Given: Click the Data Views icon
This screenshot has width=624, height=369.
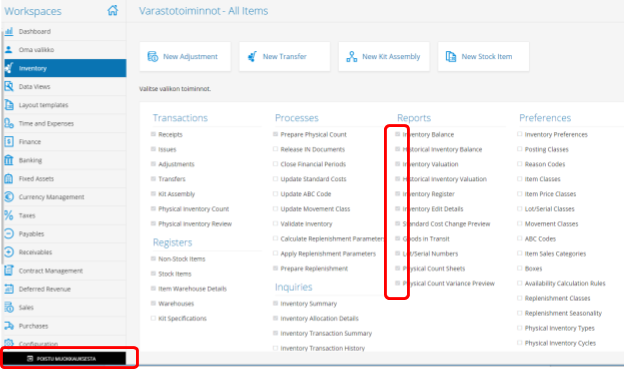Looking at the screenshot, I should click(x=9, y=86).
